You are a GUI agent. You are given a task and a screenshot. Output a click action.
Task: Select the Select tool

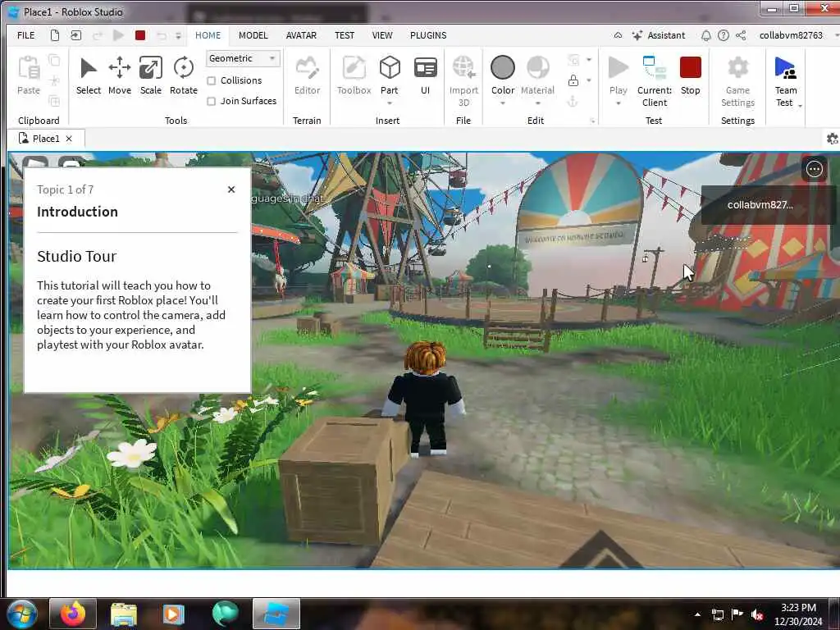click(88, 75)
